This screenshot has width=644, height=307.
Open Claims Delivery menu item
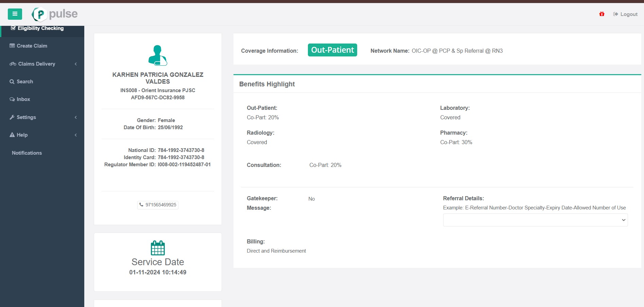coord(36,64)
